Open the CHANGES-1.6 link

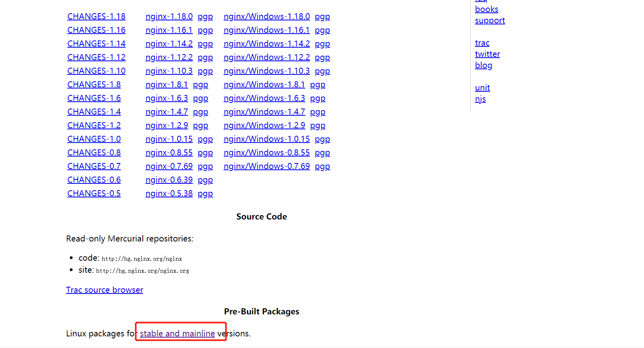94,98
